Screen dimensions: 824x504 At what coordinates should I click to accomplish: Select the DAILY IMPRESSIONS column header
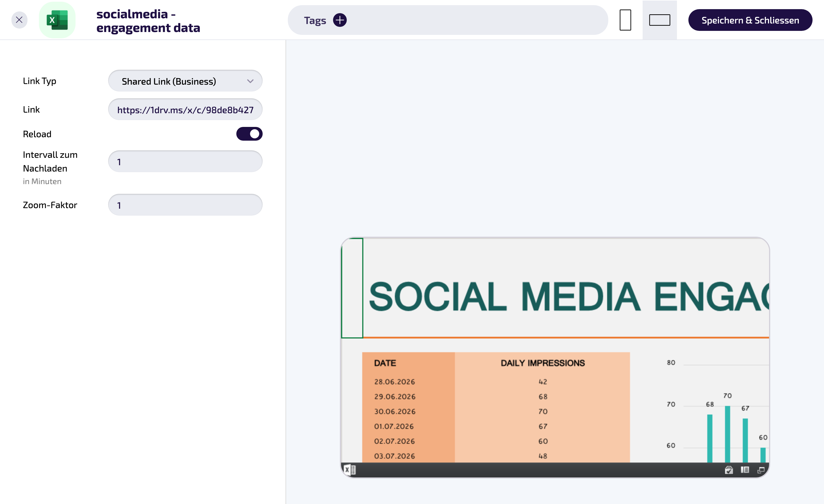(542, 363)
